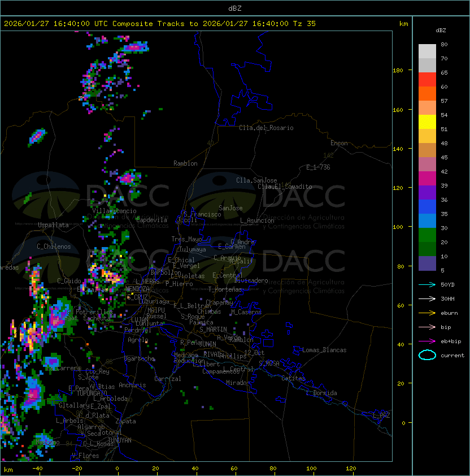Screen dimensions: 470x476
Task: Click the 'Carrizal' map label
Action: click(168, 379)
